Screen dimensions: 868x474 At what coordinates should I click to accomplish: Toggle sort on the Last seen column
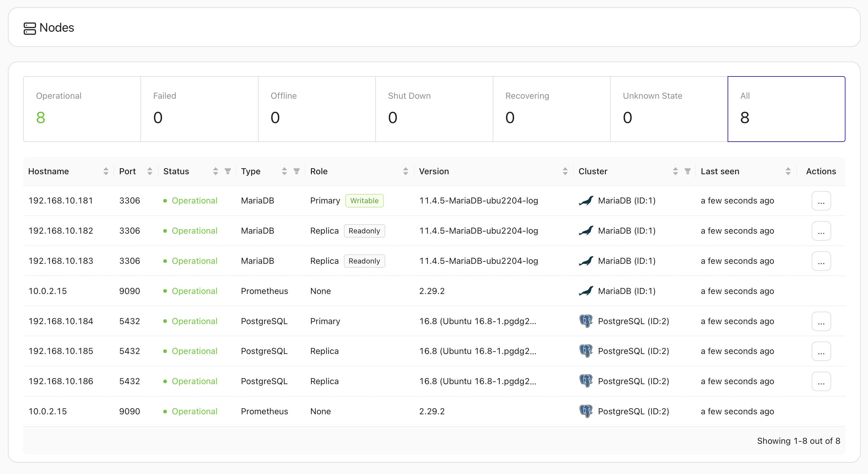pyautogui.click(x=788, y=171)
